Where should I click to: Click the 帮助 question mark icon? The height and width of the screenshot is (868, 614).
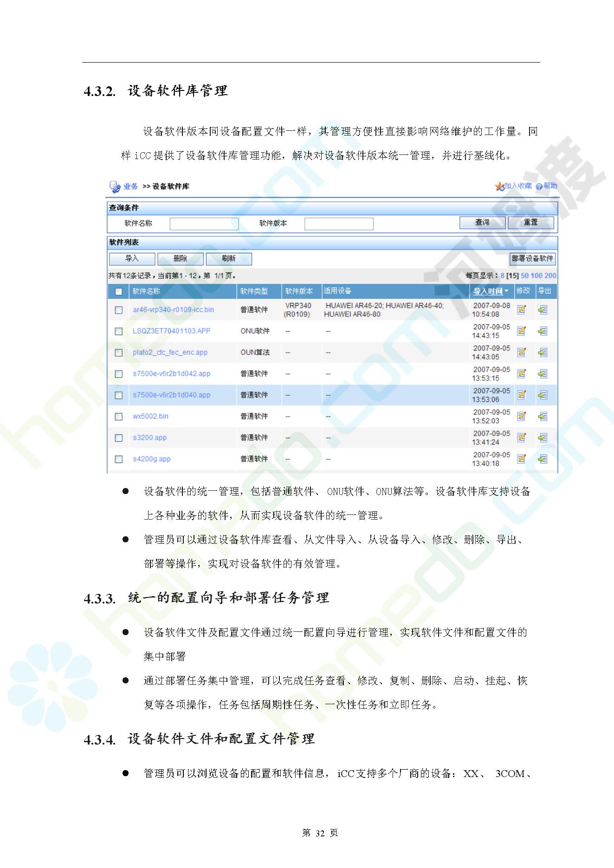[x=539, y=186]
